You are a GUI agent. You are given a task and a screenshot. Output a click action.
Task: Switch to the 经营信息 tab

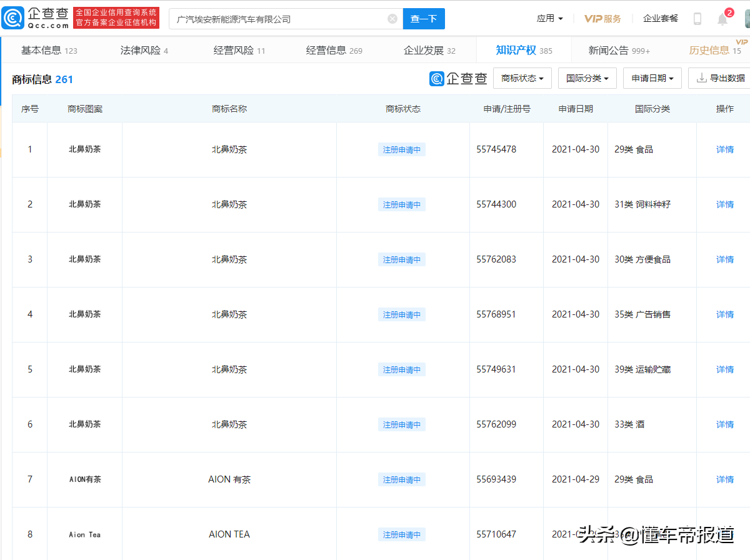coord(334,51)
